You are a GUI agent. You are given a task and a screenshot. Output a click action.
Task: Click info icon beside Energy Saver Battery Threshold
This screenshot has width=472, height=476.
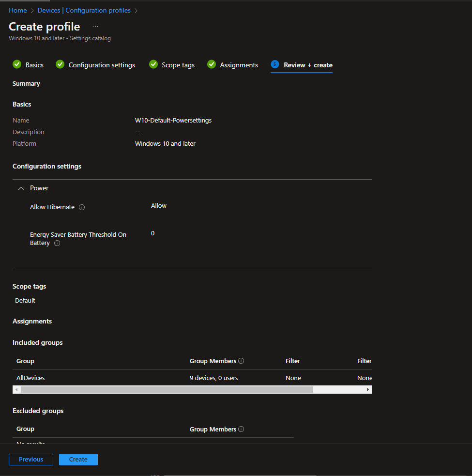(57, 244)
